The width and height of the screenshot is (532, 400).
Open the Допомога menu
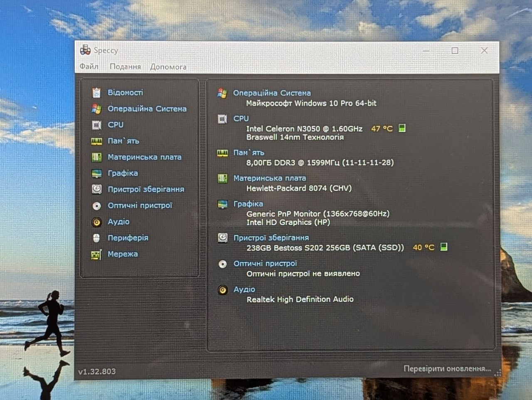click(168, 67)
